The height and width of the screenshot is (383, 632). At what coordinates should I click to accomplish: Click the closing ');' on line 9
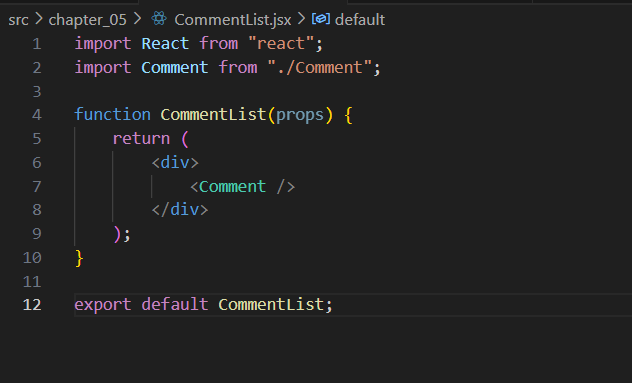pos(122,234)
